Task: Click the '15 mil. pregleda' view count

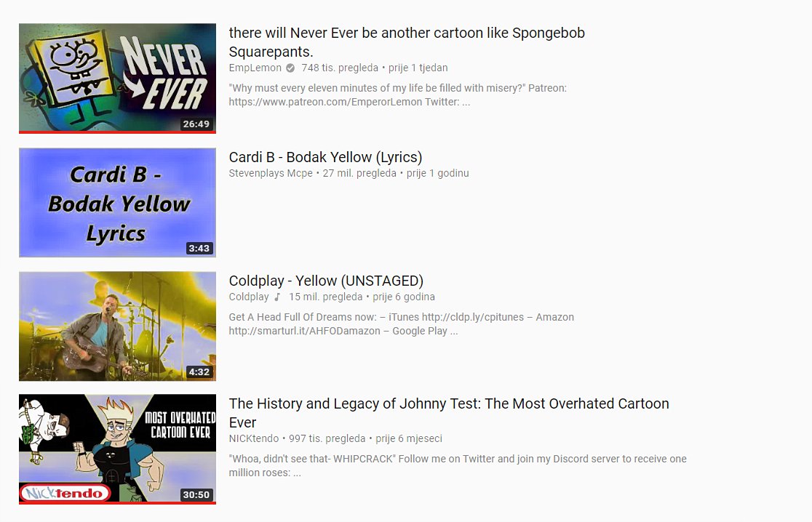Action: point(326,297)
